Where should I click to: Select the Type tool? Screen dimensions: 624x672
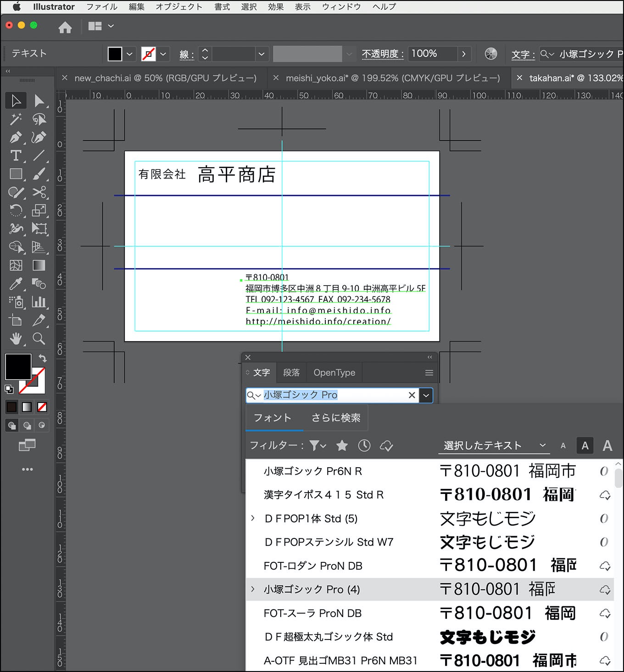(16, 156)
